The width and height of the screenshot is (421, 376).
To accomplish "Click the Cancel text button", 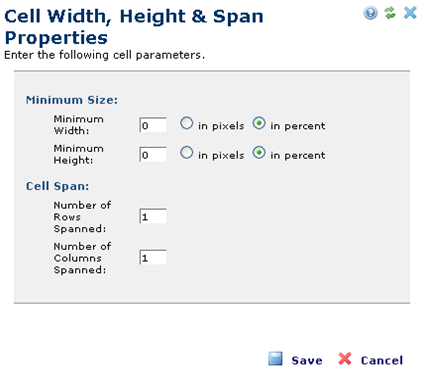I will click(382, 360).
